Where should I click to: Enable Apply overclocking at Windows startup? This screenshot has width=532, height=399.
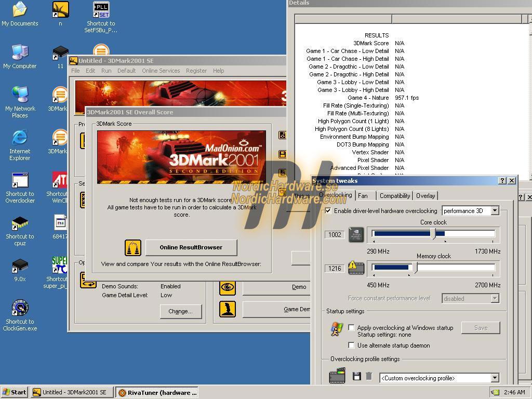[x=352, y=327]
